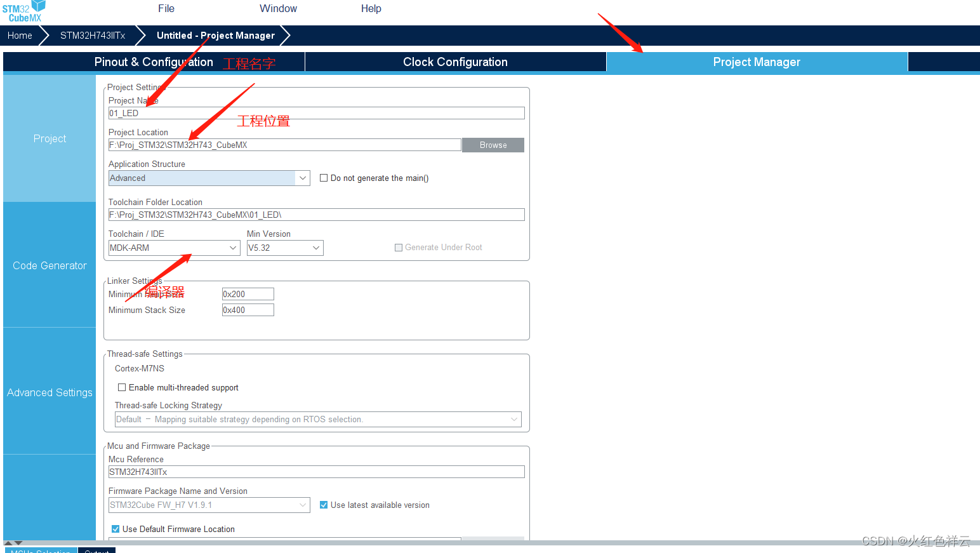980x553 pixels.
Task: Click the STM32CubeMX logo icon
Action: click(24, 11)
